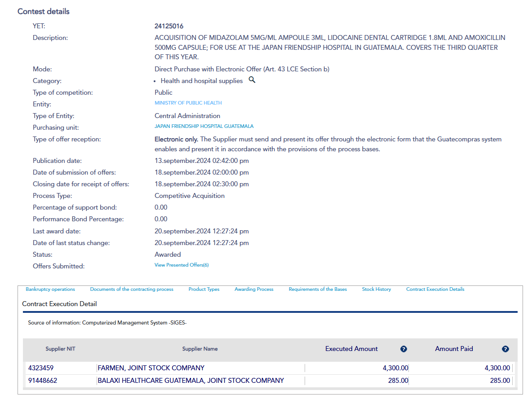Image resolution: width=532 pixels, height=399 pixels.
Task: Follow the Japan Friendship Hospital Guatemala link
Action: pos(204,127)
